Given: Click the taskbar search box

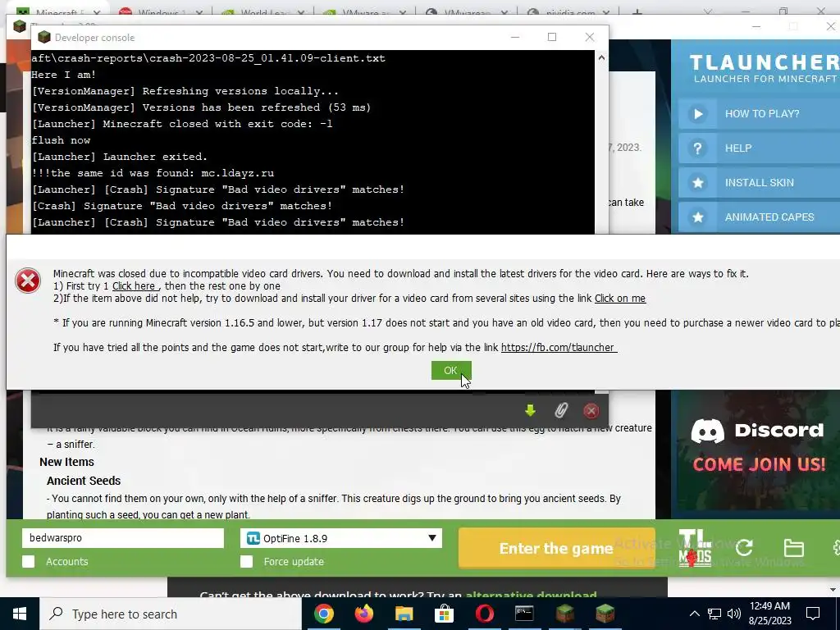Looking at the screenshot, I should 171,614.
